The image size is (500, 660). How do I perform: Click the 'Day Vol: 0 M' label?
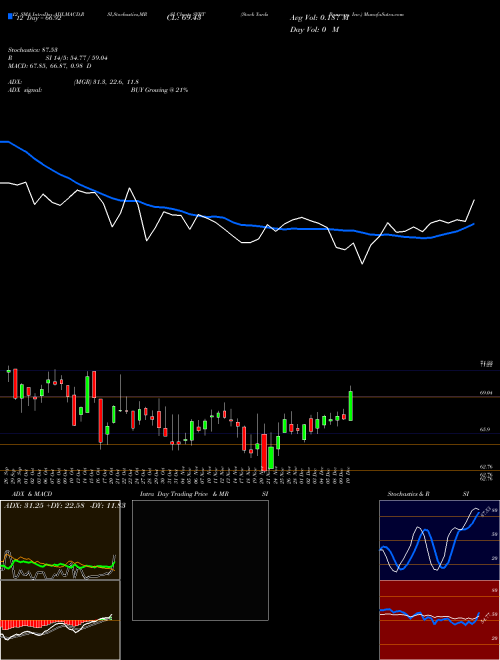[314, 30]
